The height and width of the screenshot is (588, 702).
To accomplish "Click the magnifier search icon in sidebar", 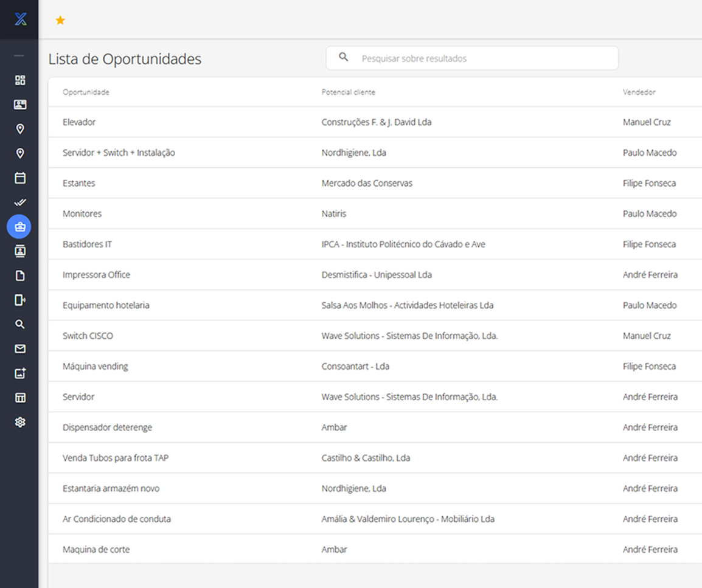I will (x=20, y=325).
